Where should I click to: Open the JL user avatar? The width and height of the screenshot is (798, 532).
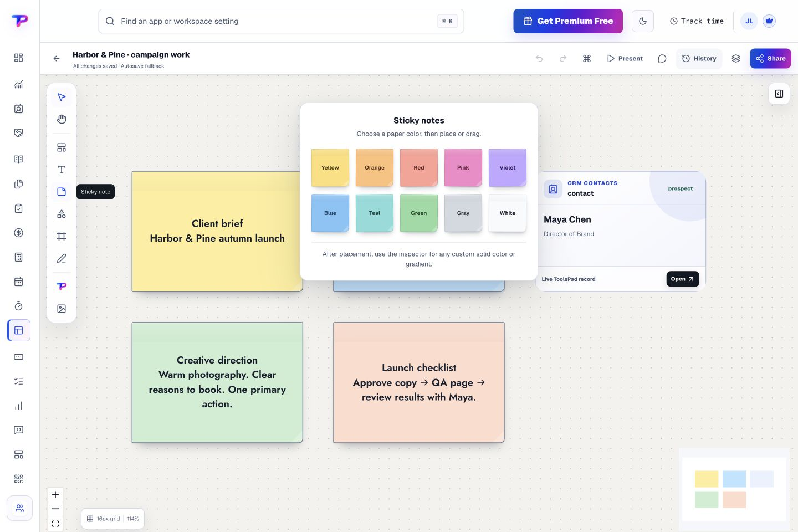(x=749, y=21)
